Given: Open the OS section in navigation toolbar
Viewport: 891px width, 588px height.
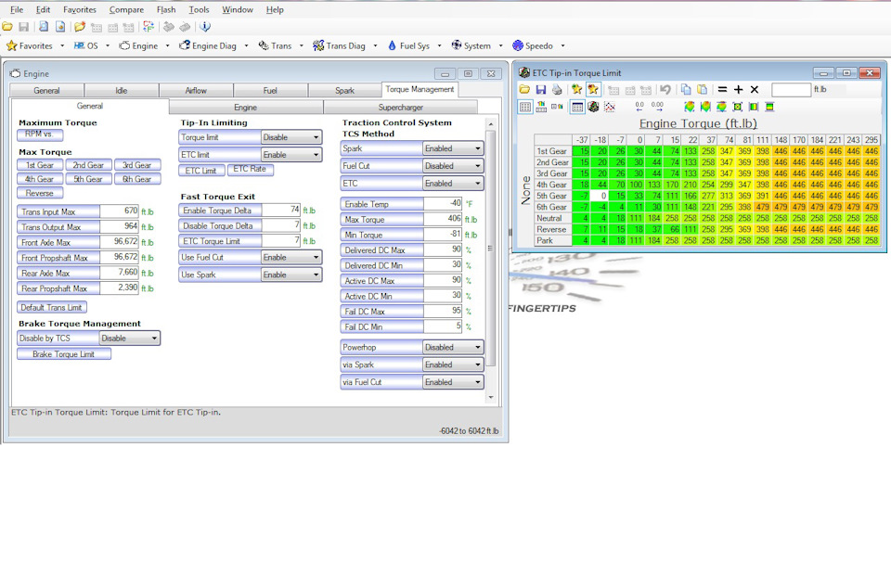Looking at the screenshot, I should pyautogui.click(x=85, y=46).
